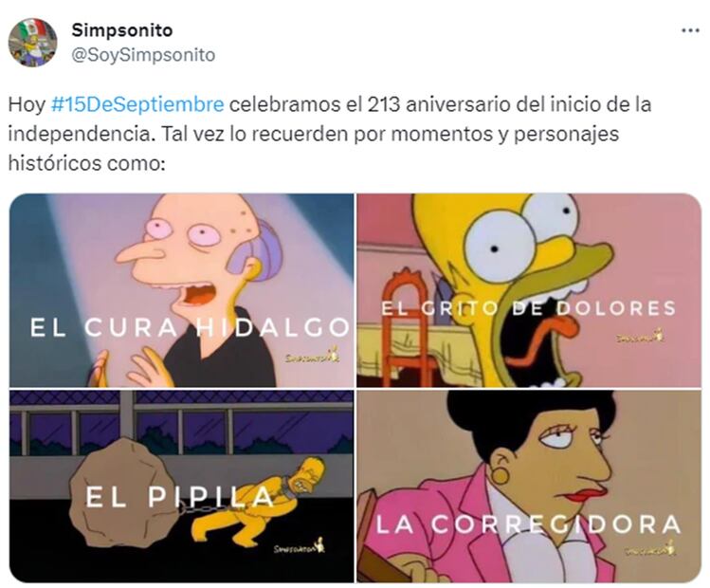Viewport: 710px width, 588px height.
Task: View the picture of the woman in the pink jacket
Action: click(x=529, y=487)
